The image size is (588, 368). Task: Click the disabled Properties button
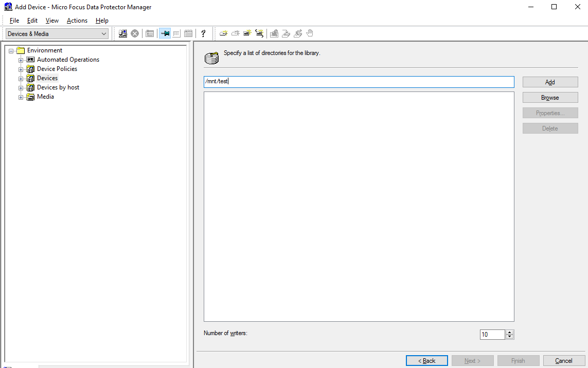click(x=550, y=113)
